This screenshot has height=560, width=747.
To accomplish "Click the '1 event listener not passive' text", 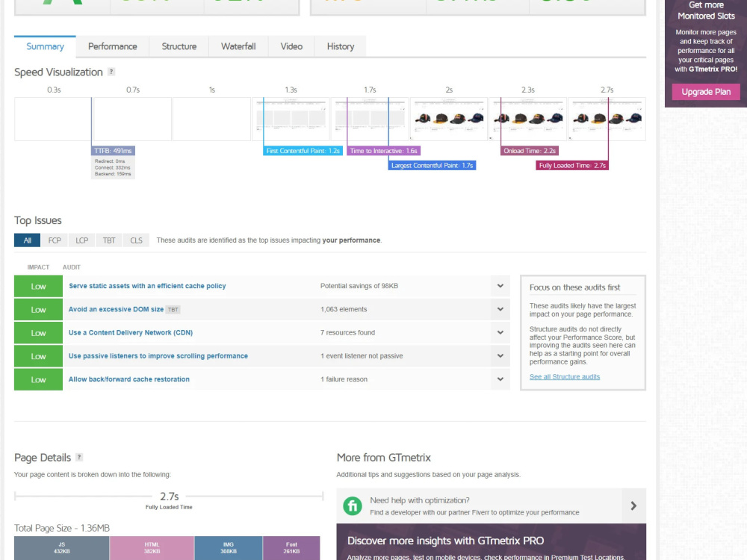I will click(x=362, y=356).
